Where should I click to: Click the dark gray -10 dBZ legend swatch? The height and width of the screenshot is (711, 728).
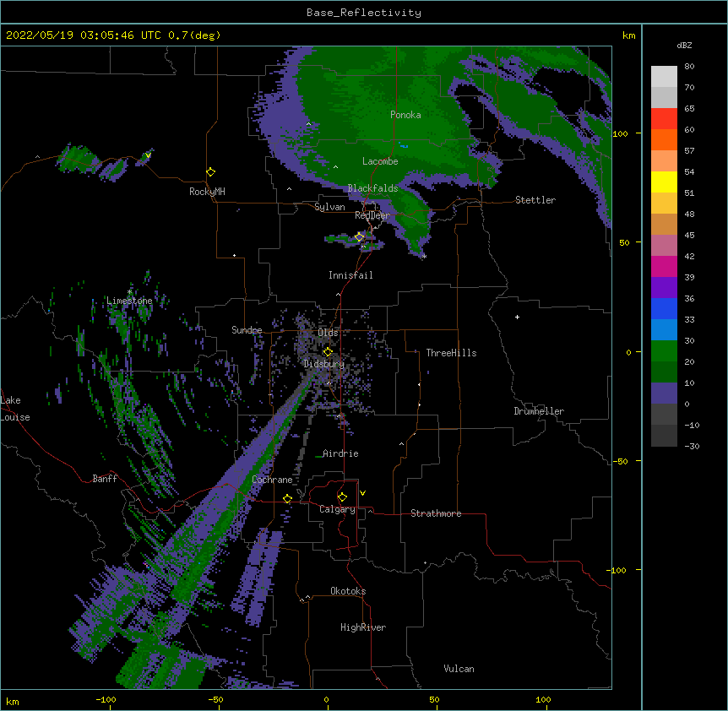point(664,415)
